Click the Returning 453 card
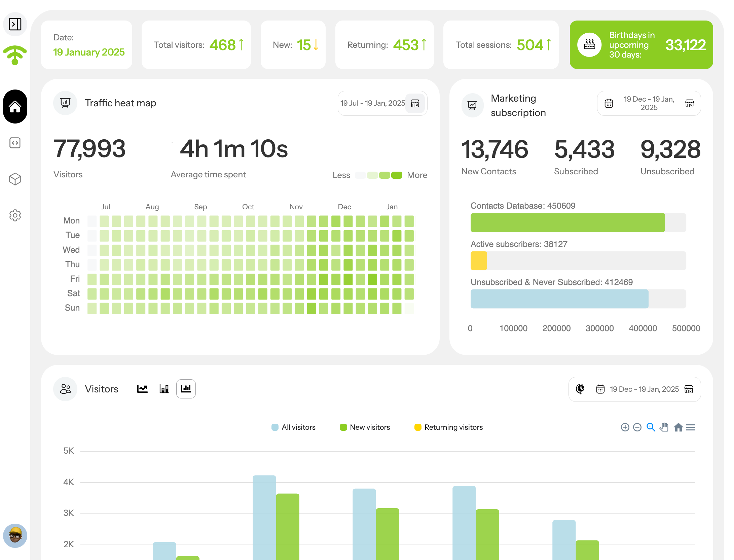 (384, 45)
